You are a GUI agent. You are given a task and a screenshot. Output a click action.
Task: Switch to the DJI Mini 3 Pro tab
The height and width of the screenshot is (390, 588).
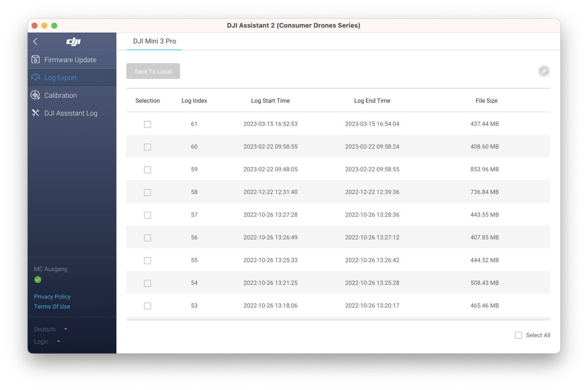pos(154,41)
